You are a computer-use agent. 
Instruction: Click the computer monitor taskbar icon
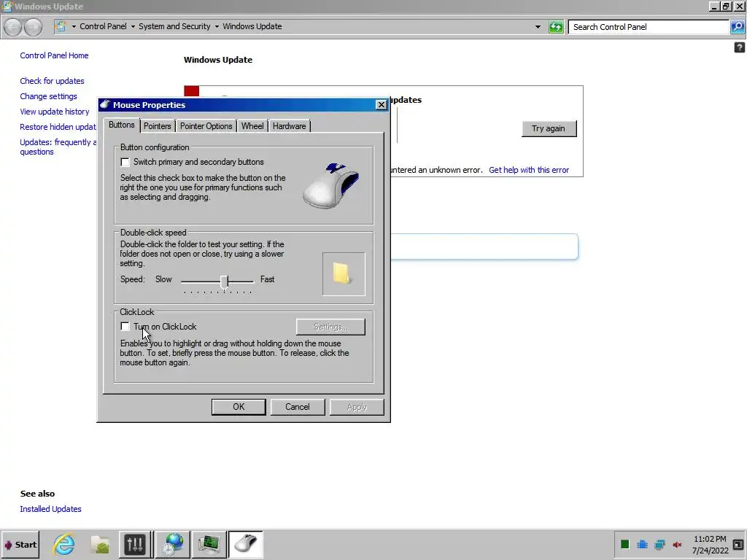click(209, 544)
